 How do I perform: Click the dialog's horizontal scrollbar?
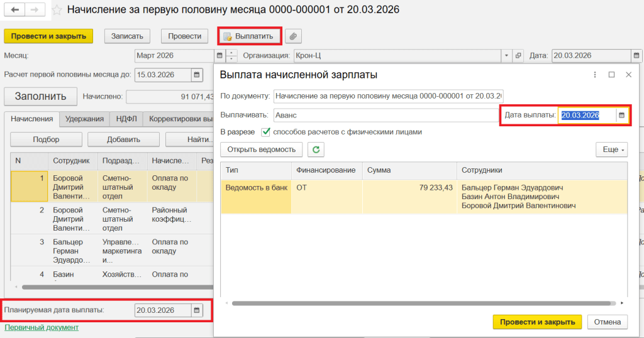pyautogui.click(x=421, y=303)
